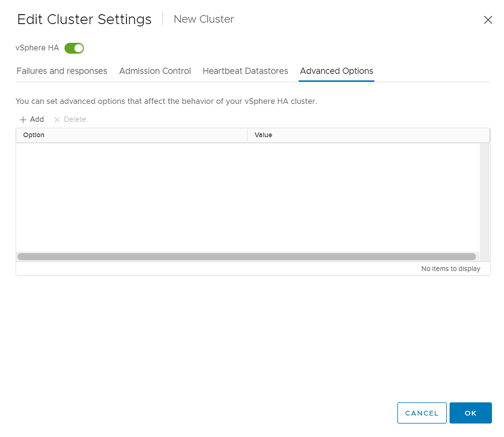Click the "No items to display" text
The width and height of the screenshot is (504, 437).
click(451, 269)
